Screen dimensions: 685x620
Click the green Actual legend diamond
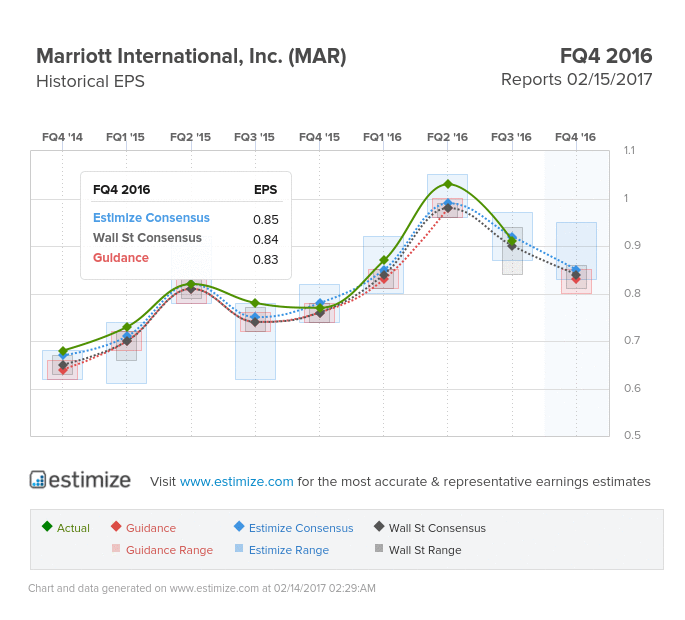[47, 526]
